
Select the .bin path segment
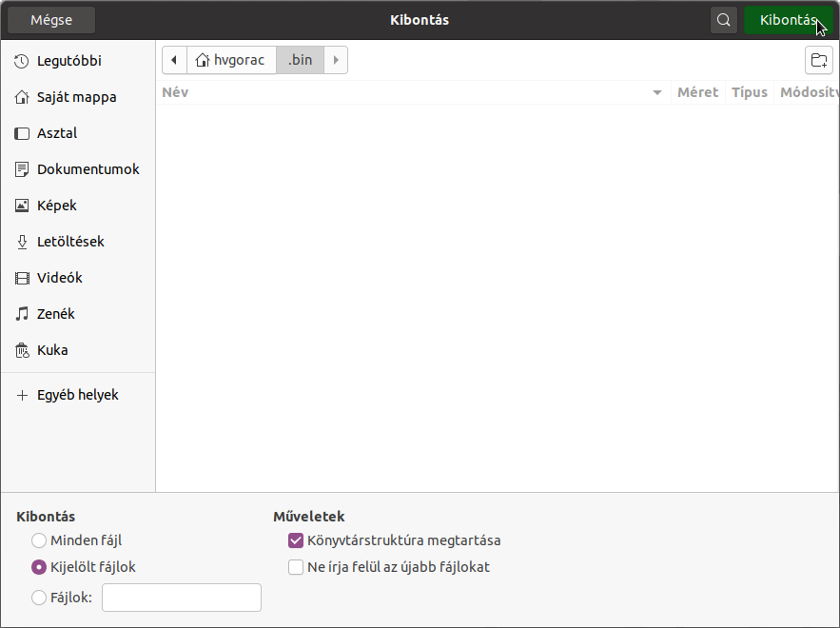[x=300, y=60]
